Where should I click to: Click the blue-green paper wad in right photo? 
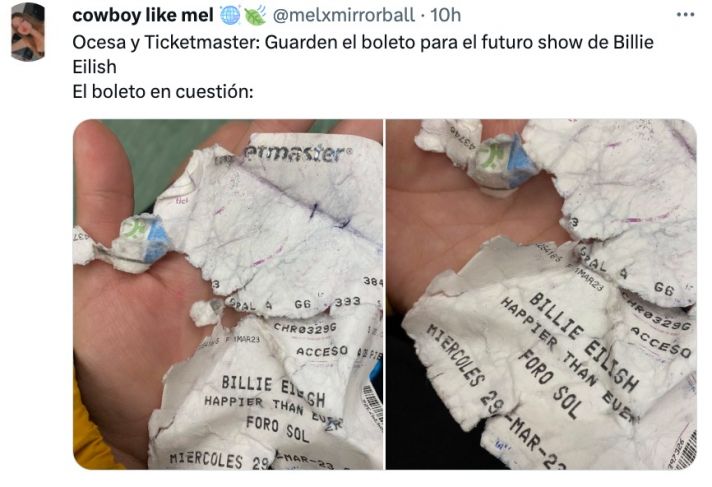tap(503, 161)
